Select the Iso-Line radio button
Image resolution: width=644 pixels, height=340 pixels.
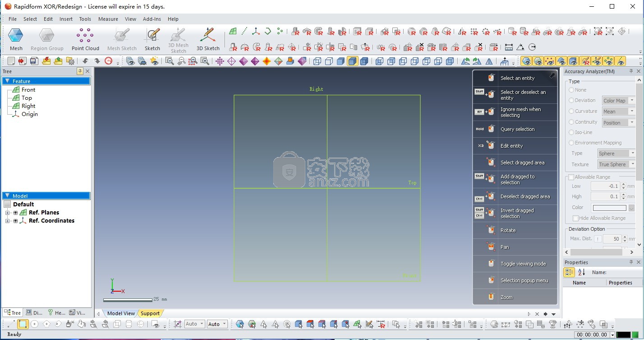(x=571, y=132)
